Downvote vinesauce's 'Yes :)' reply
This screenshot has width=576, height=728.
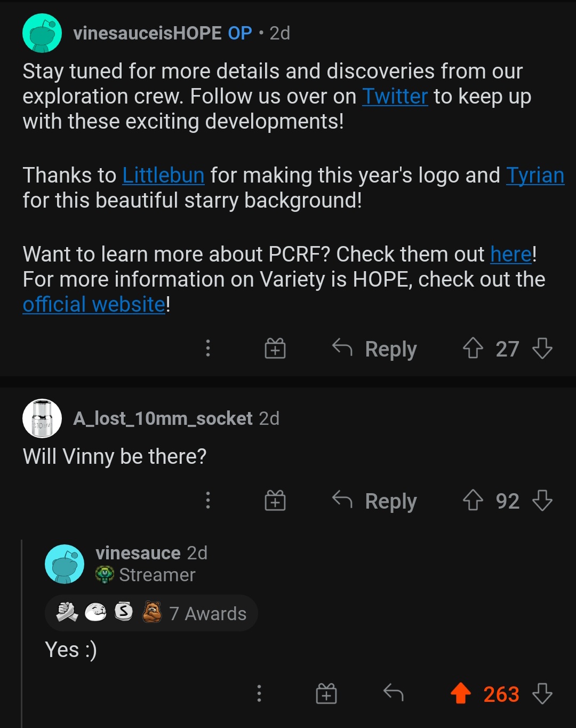[542, 694]
